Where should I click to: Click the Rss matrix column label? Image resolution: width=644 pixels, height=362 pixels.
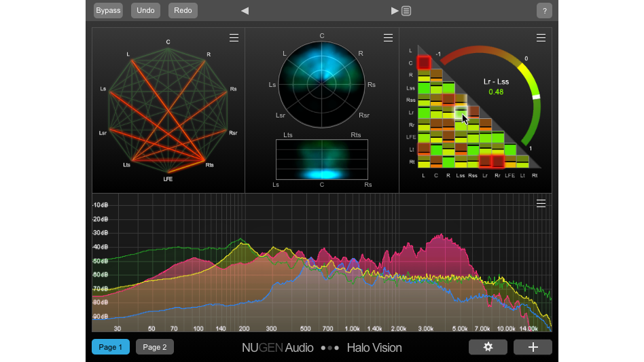[473, 175]
